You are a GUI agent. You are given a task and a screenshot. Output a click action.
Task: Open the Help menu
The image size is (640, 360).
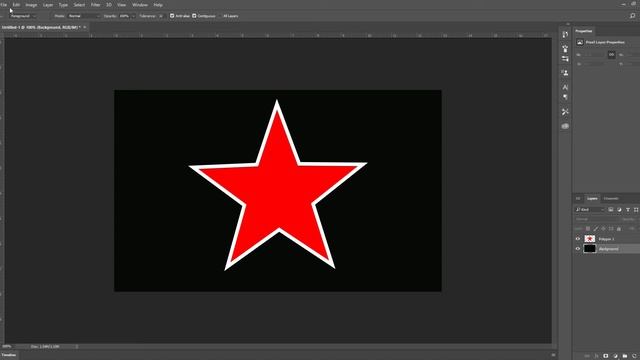click(158, 5)
